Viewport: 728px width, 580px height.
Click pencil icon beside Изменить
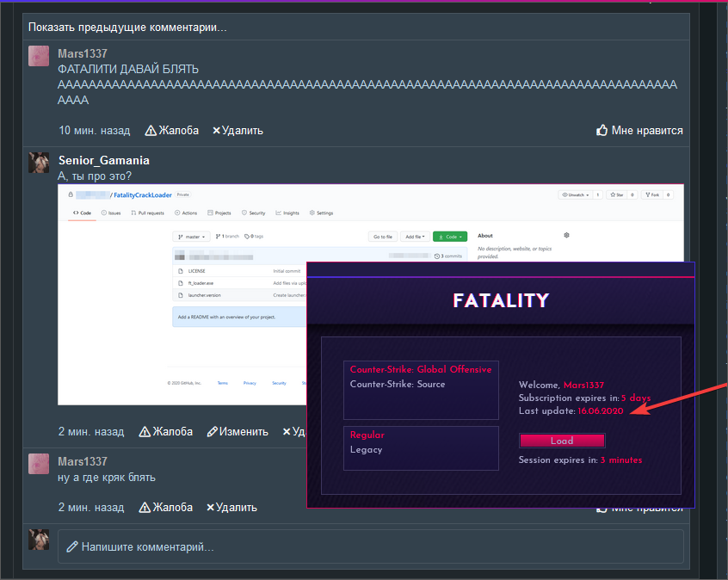pos(213,432)
